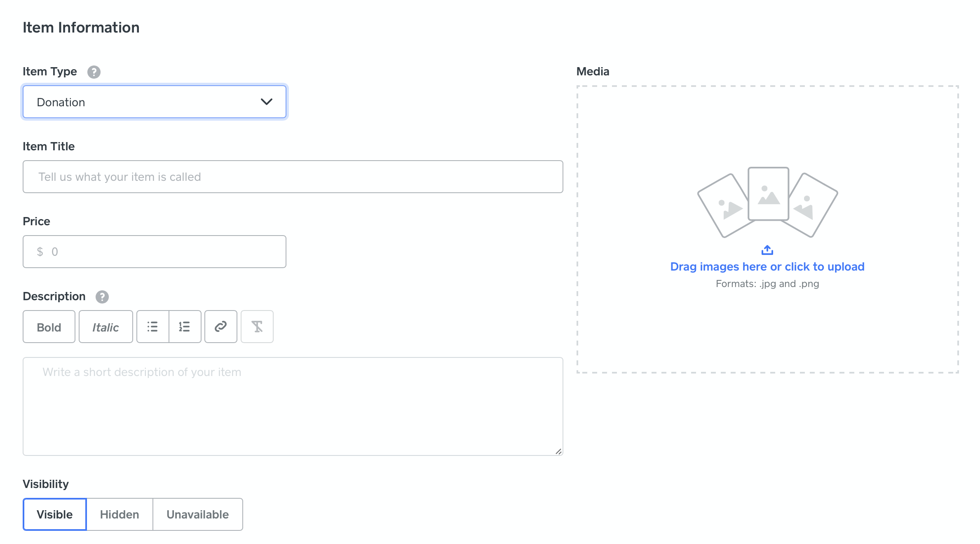Click into the Item Title field
Screen dimensions: 980x544
coord(293,177)
